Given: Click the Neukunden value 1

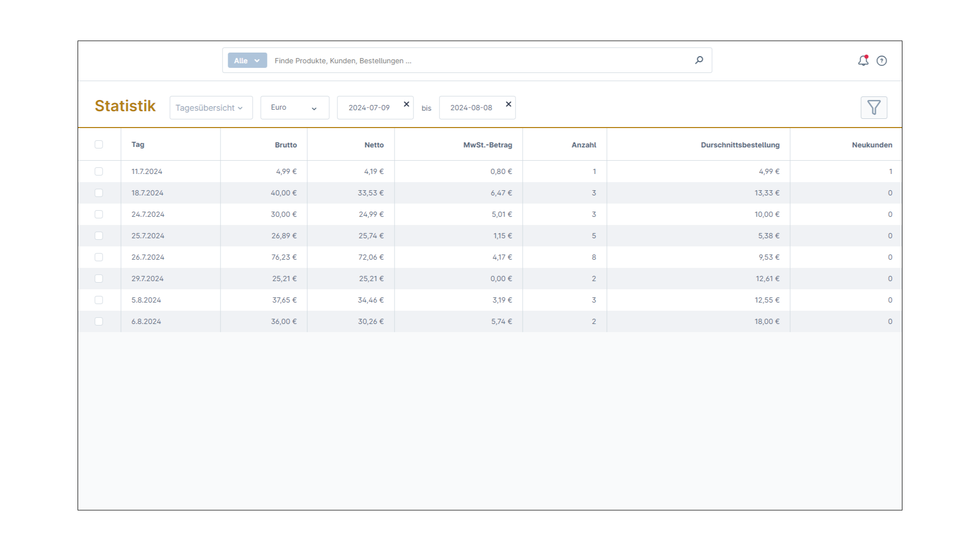Looking at the screenshot, I should click(x=891, y=171).
